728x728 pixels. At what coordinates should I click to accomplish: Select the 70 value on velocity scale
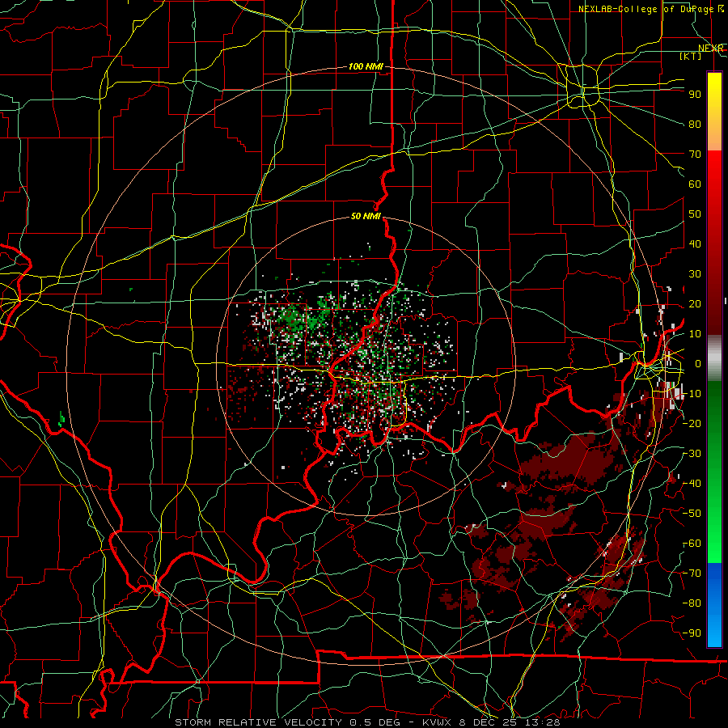pos(695,154)
